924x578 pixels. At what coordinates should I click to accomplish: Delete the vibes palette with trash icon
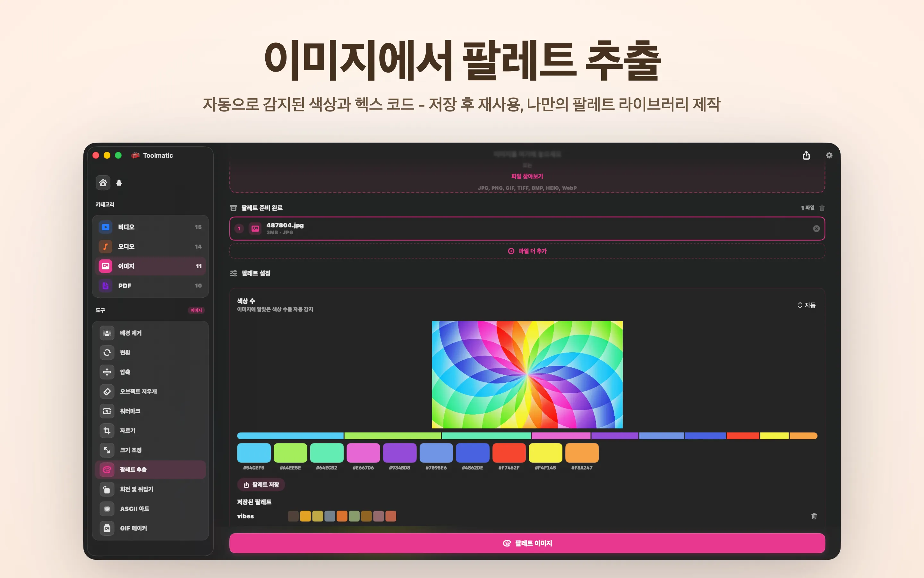point(814,516)
